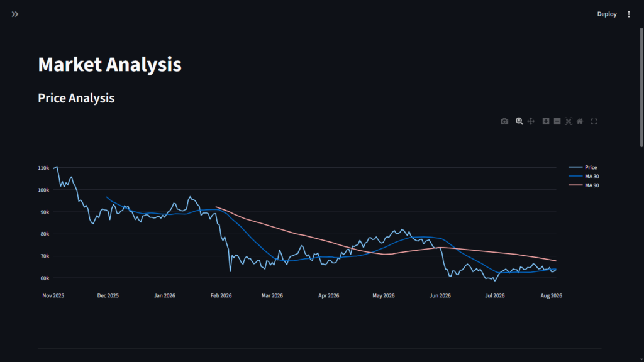Screen dimensions: 644x362
Task: Click the Jun 2026 x-axis label
Action: pyautogui.click(x=440, y=295)
